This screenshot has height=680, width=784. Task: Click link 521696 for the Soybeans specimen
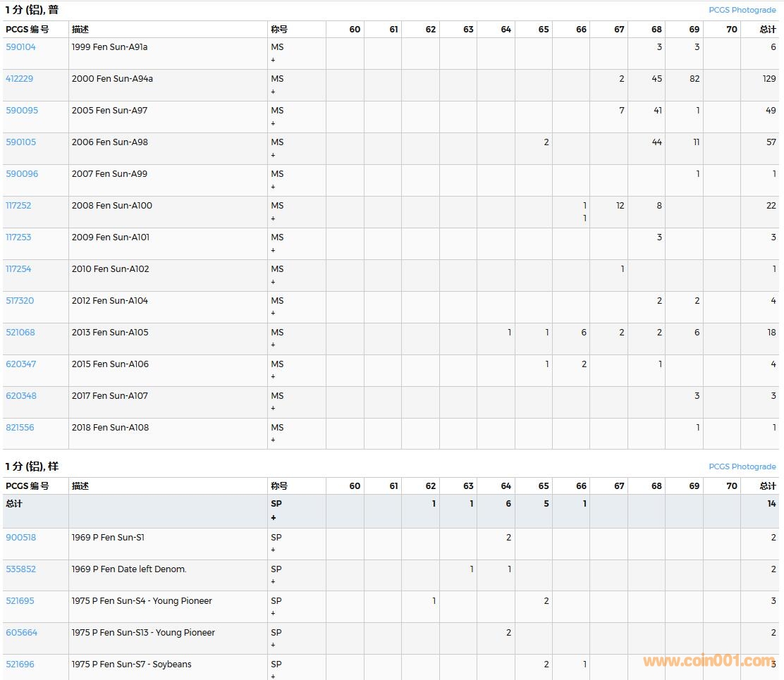(x=20, y=664)
